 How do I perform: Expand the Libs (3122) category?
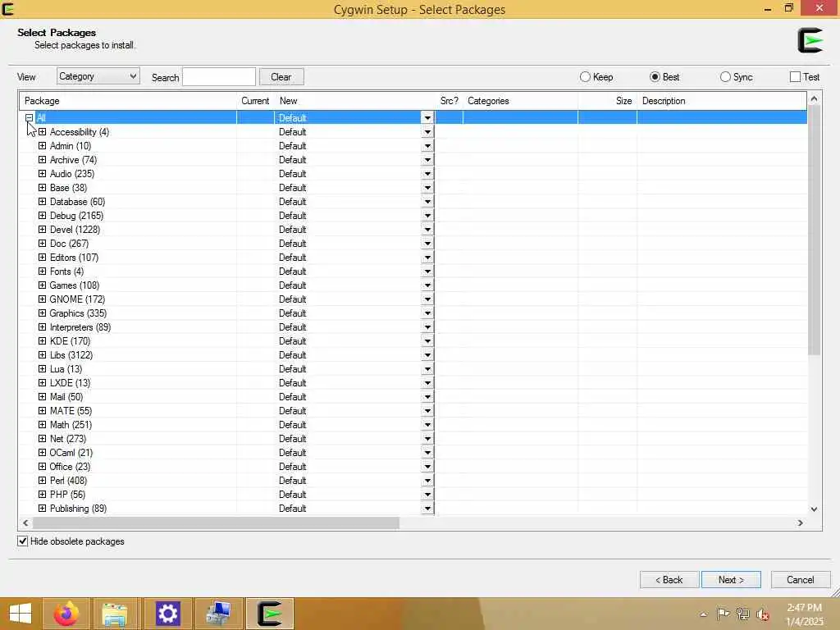click(43, 354)
